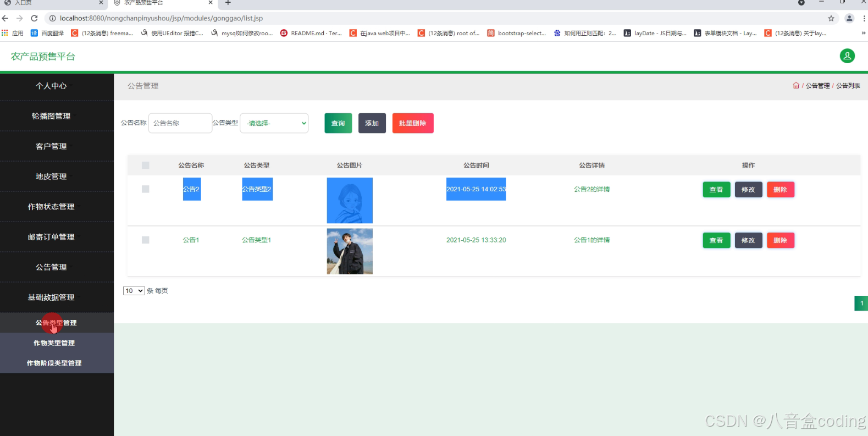Click the 公告类型1 cell text
868x436 pixels.
click(257, 240)
